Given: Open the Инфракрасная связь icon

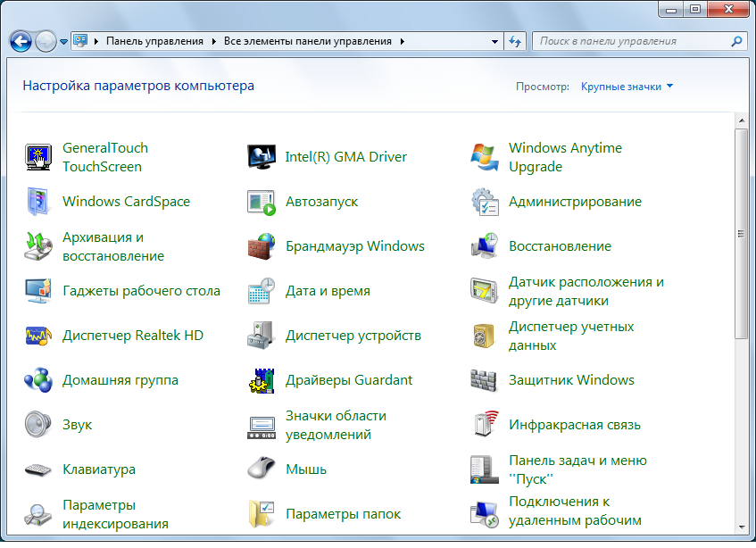Looking at the screenshot, I should [485, 425].
